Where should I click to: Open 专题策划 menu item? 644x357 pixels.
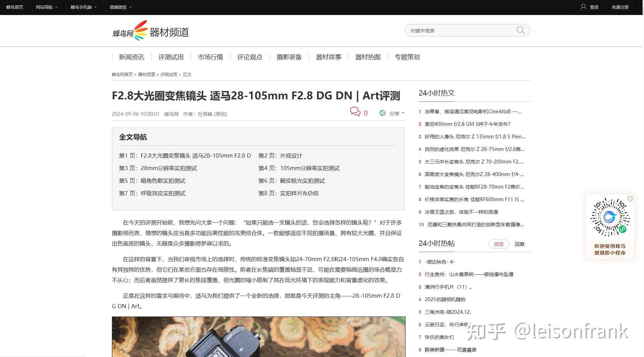click(x=407, y=57)
